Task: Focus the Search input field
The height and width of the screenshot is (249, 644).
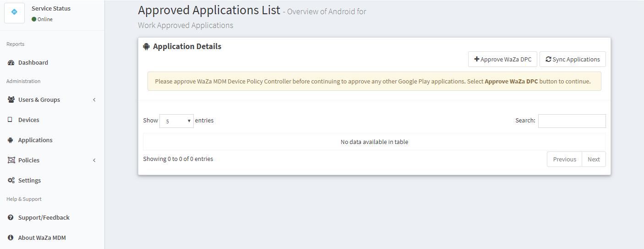Action: (x=572, y=121)
